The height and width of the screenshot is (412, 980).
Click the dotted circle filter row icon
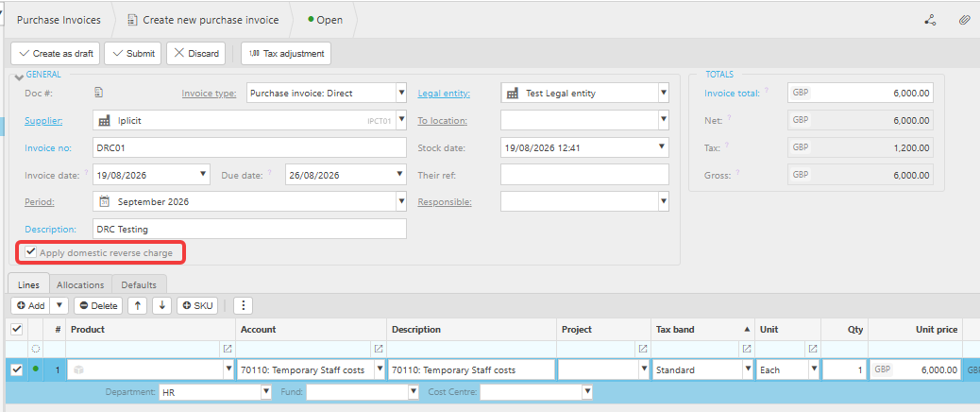coord(36,349)
